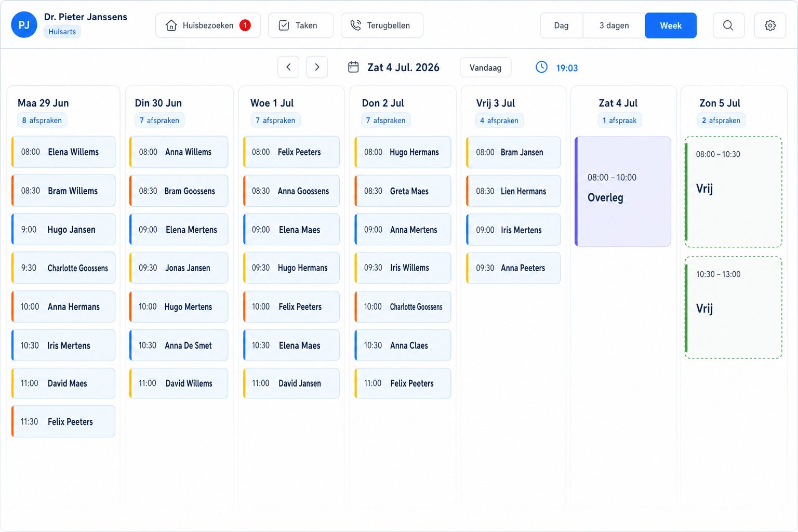Open 09:30 Anna Peeters appointment
Screen dimensions: 798x532
[x=513, y=268]
